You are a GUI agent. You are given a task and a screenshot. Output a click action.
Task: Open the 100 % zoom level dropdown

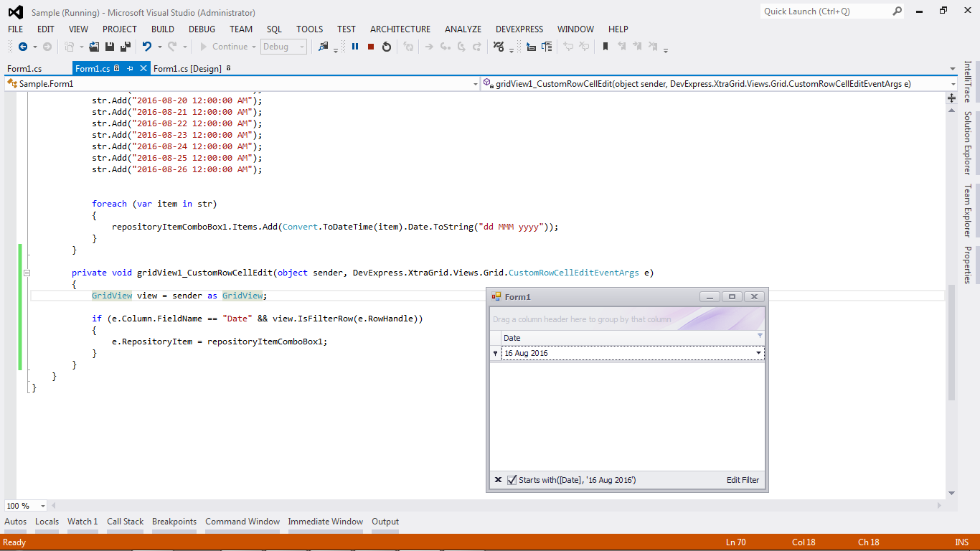(x=42, y=506)
